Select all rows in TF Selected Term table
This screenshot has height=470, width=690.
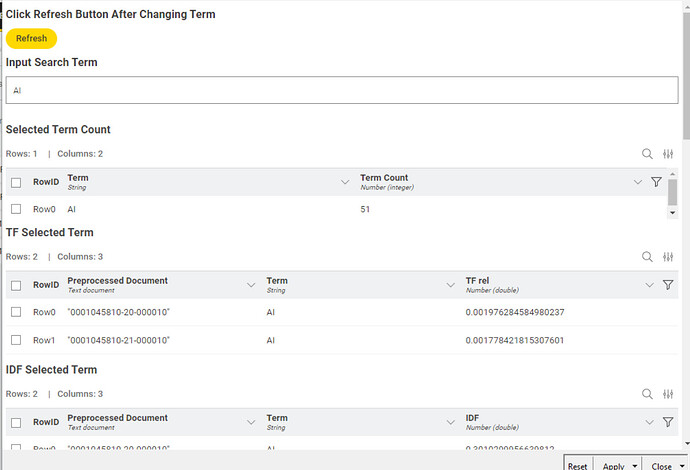16,285
